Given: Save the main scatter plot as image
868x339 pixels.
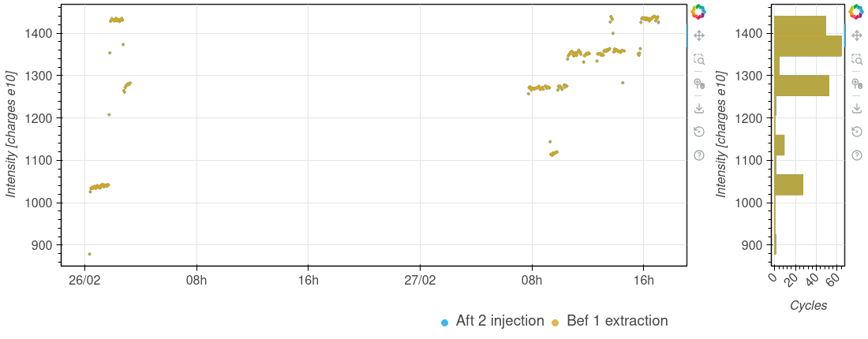Looking at the screenshot, I should click(698, 108).
